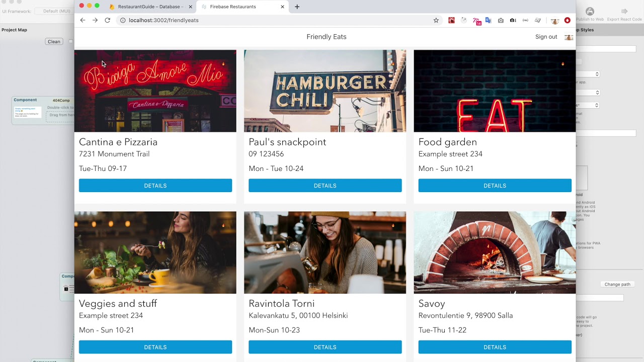The image size is (644, 362).
Task: Click the Cantina e Pizzaria restaurant name
Action: click(x=118, y=142)
